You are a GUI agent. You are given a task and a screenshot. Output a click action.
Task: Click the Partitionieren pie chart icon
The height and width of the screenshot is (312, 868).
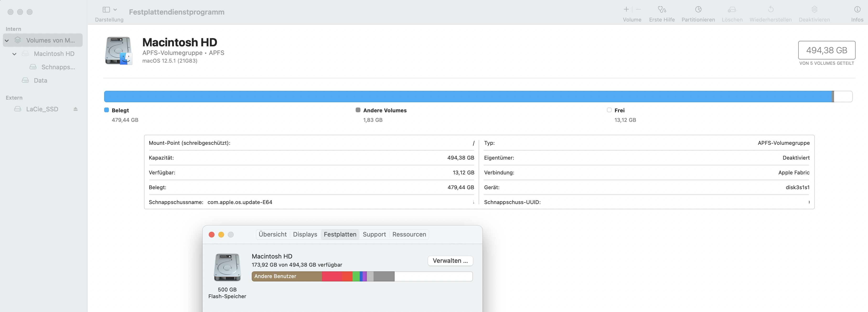[698, 9]
